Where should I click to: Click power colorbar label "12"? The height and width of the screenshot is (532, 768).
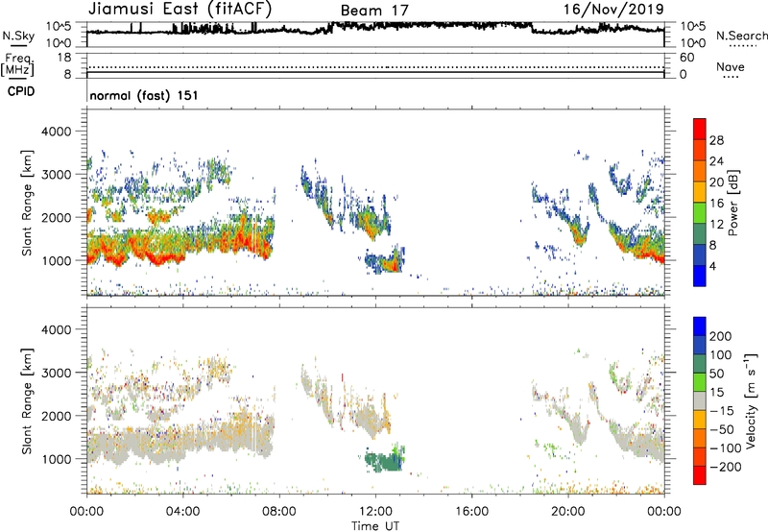tap(716, 225)
